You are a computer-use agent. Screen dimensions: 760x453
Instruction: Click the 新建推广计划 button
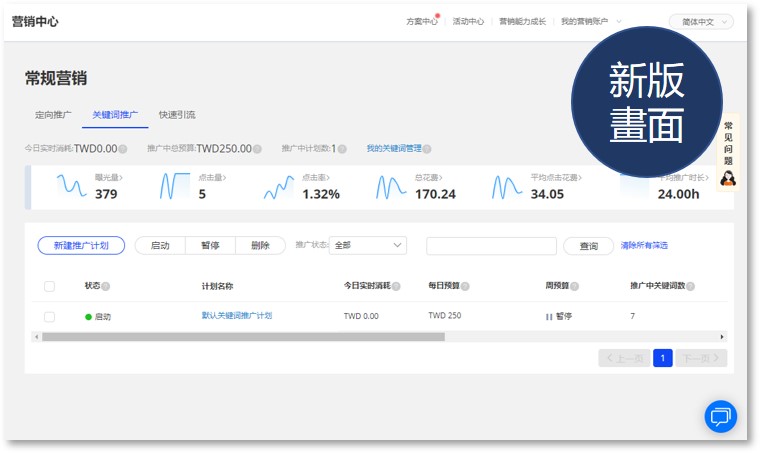80,245
